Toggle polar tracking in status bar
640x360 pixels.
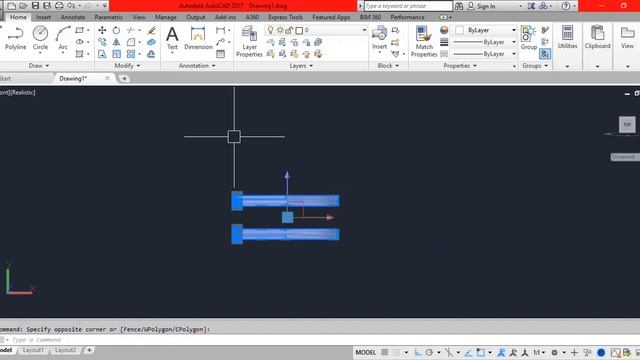[x=429, y=352]
